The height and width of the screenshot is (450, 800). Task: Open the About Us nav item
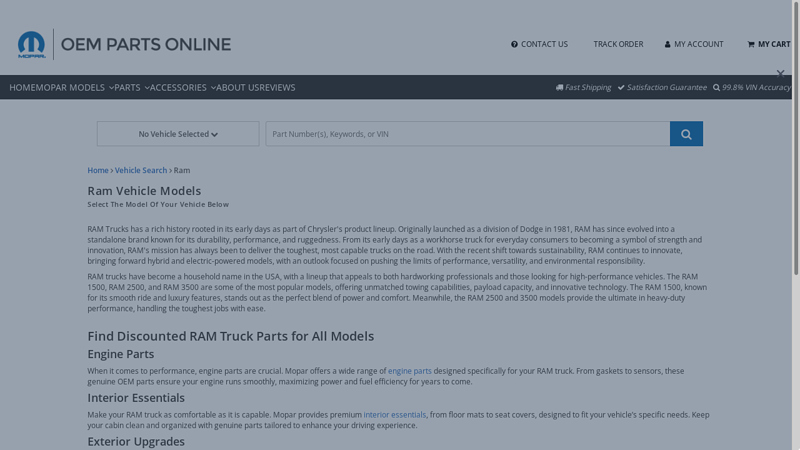coord(238,87)
